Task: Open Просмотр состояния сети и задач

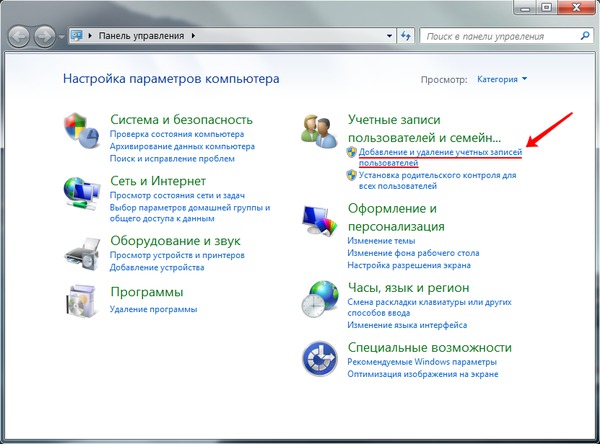Action: click(177, 196)
